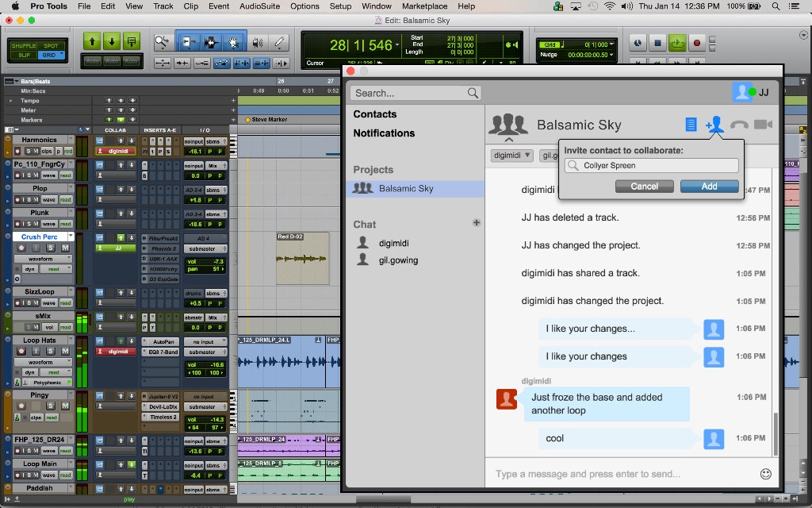Click the phone call icon in chat
This screenshot has width=812, height=508.
coord(739,125)
